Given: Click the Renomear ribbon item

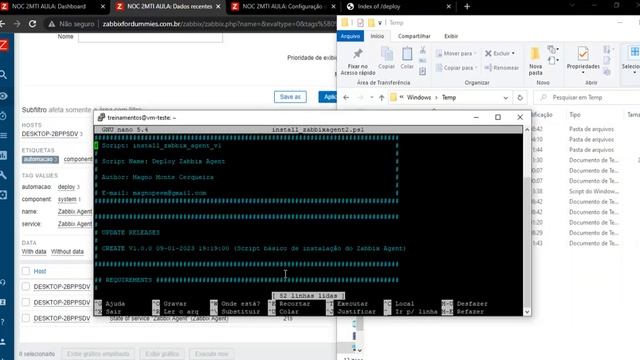Looking at the screenshot, I should click(502, 68).
